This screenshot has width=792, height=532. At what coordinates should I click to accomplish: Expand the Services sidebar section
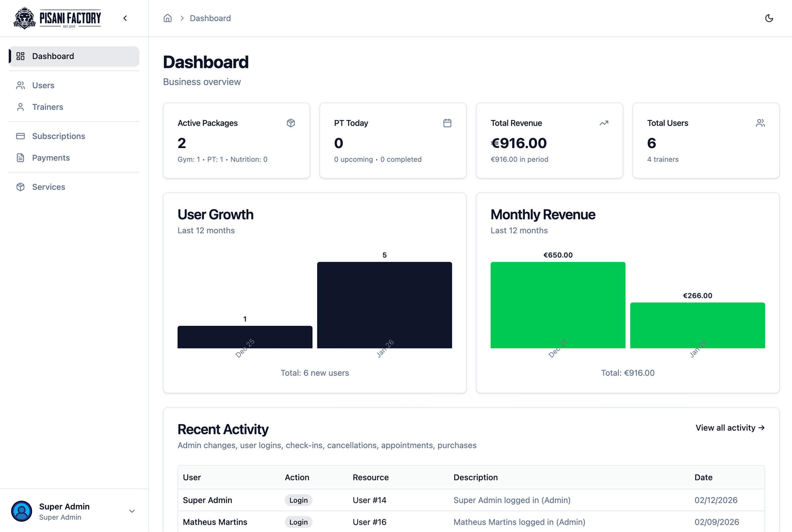pos(49,187)
